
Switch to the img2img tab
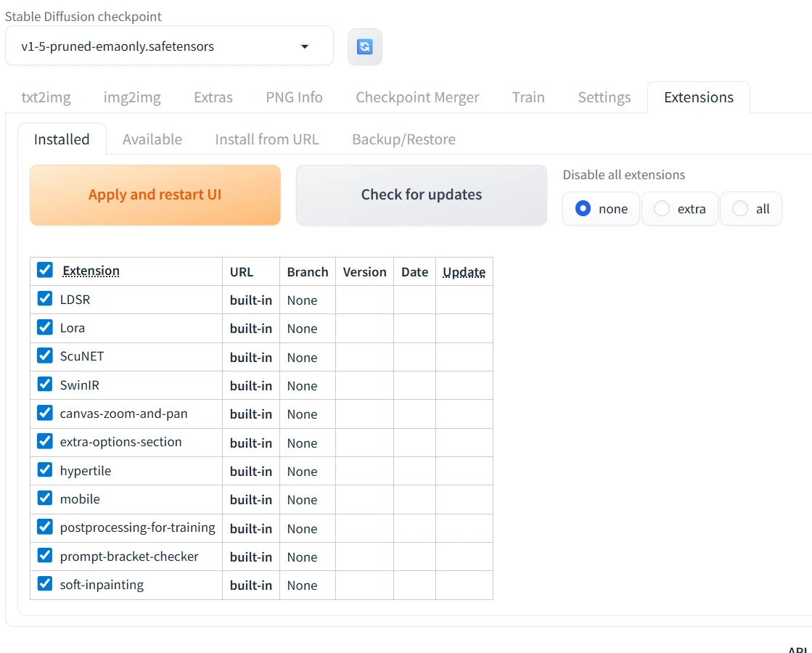point(132,97)
